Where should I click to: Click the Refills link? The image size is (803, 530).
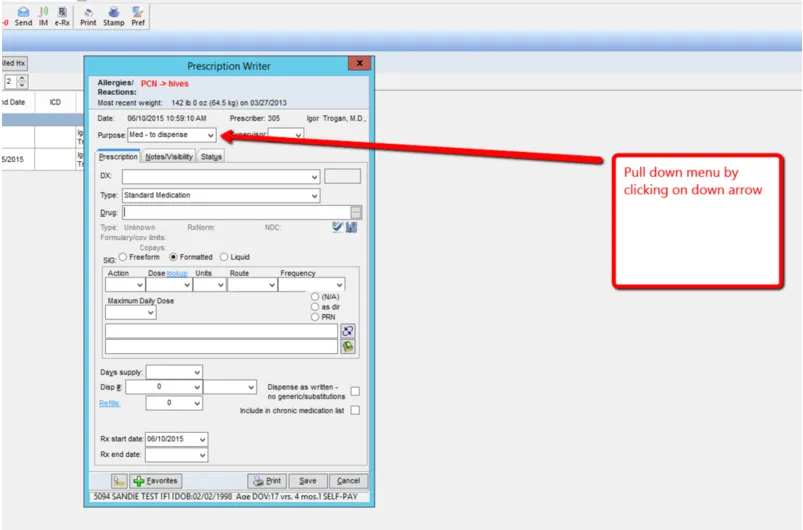(110, 403)
